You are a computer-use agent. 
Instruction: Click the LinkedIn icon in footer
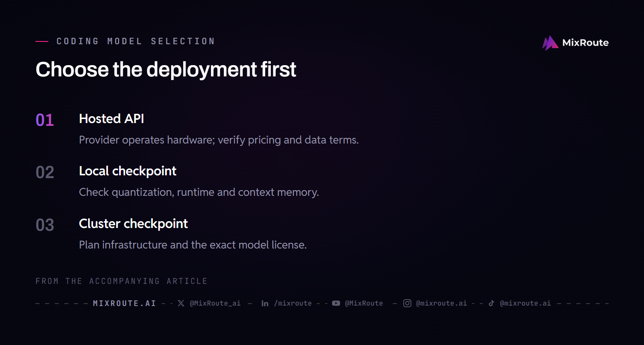tap(265, 303)
